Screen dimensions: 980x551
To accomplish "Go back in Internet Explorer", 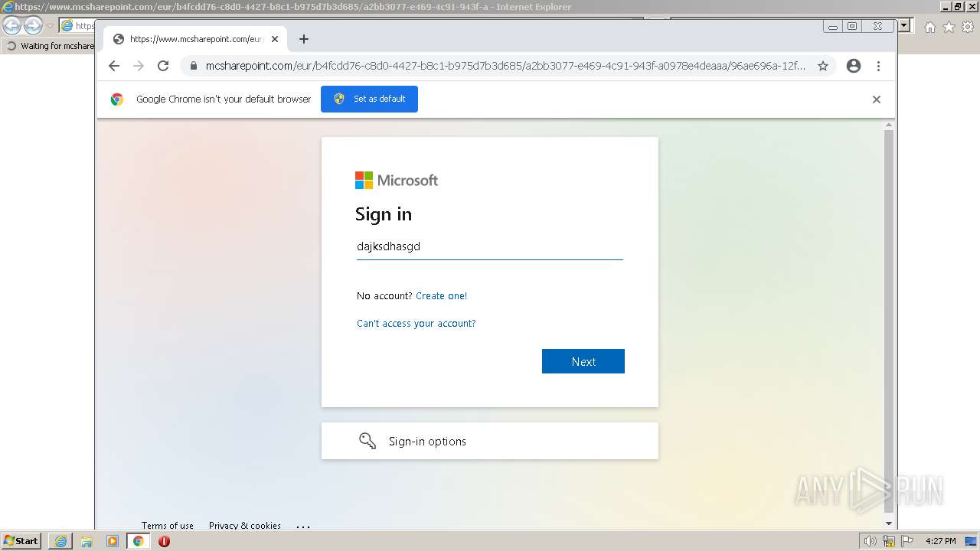I will point(12,26).
